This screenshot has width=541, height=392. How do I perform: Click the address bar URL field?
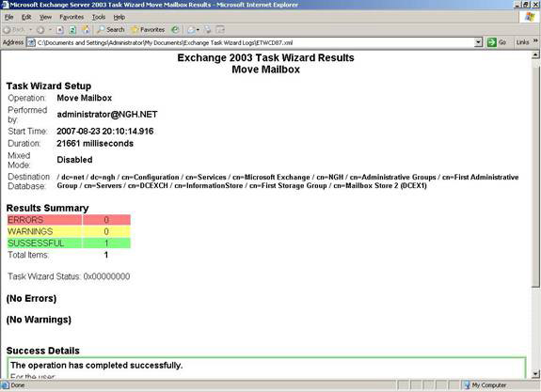pyautogui.click(x=255, y=42)
